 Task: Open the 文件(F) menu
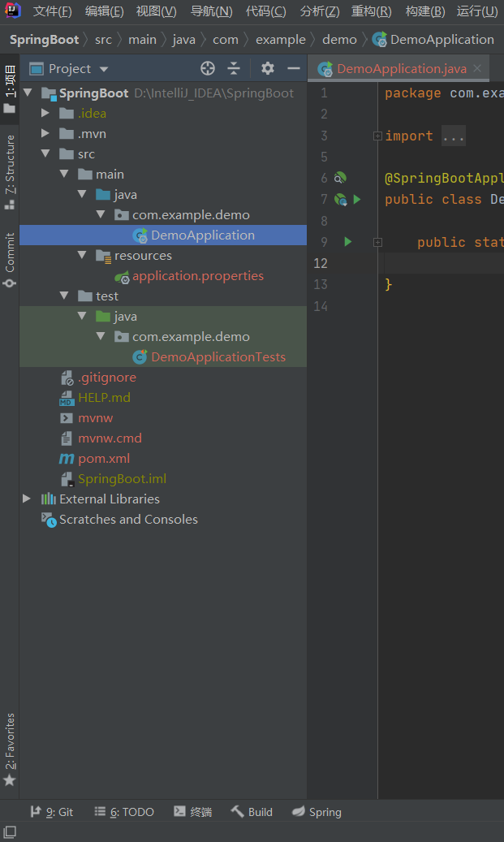pos(52,11)
